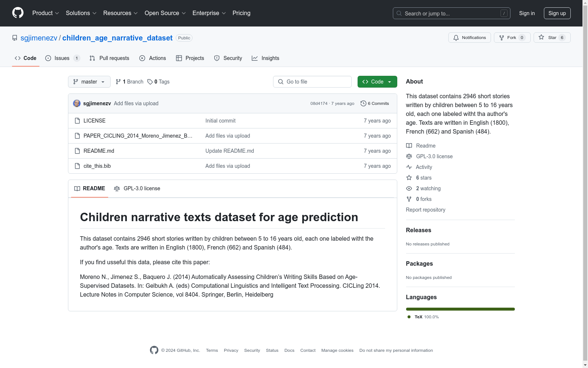Viewport: 588px width, 368px height.
Task: Click the fork icon beside 0 forks
Action: pos(409,199)
